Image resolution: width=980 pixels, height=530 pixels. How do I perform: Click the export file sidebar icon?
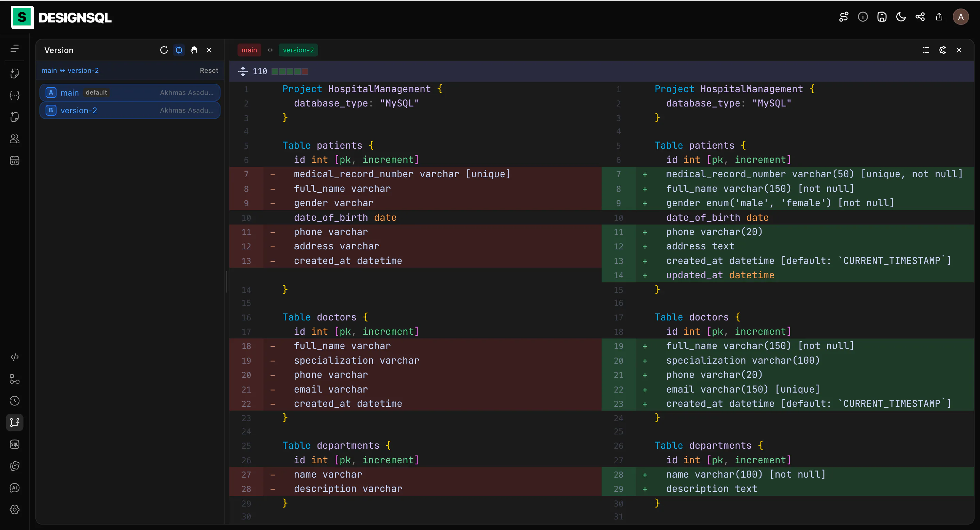coord(14,117)
